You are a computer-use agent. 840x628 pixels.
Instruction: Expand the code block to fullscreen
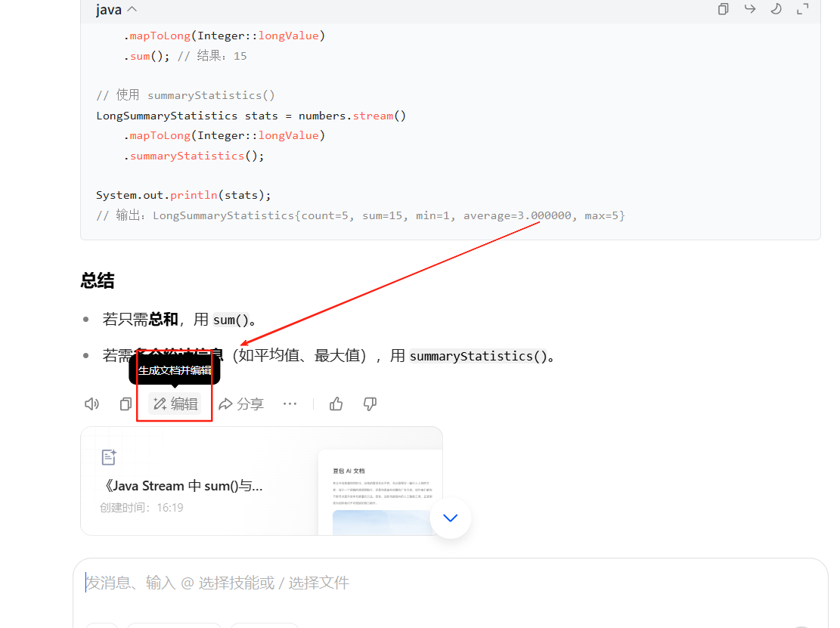pos(802,8)
